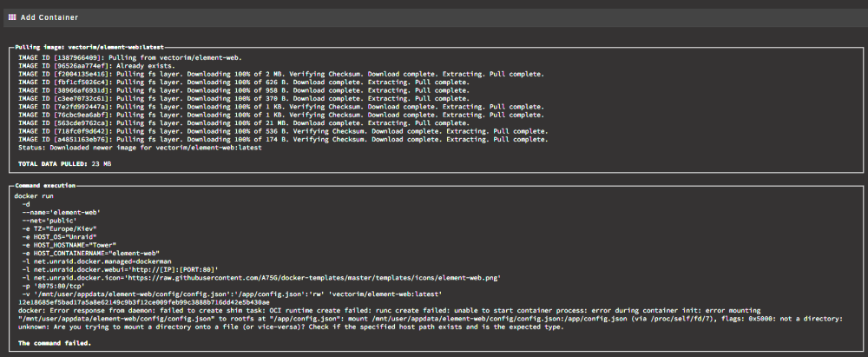Click the "docker run" command line

point(36,195)
